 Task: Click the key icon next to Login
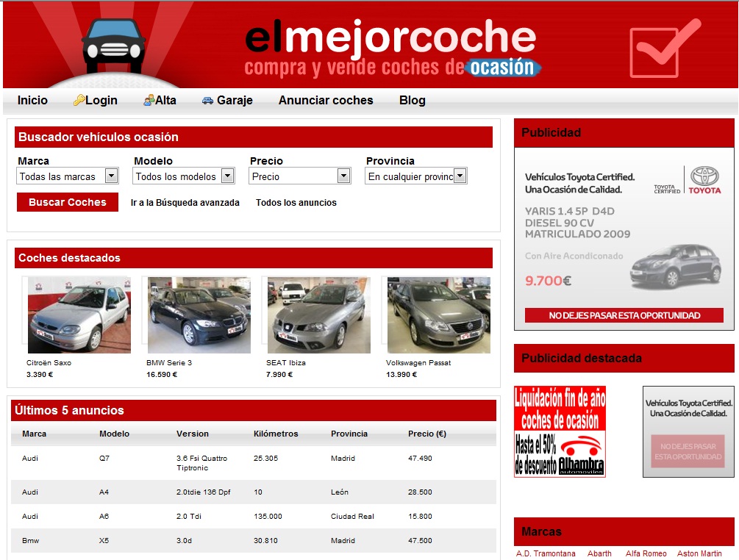click(79, 101)
